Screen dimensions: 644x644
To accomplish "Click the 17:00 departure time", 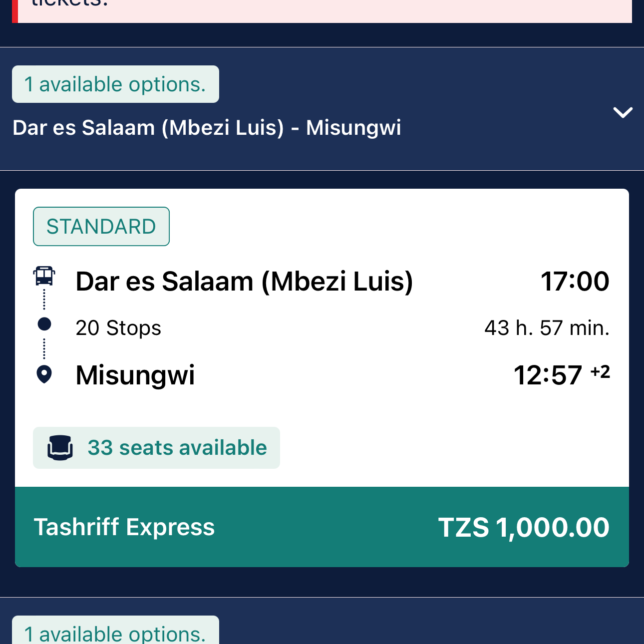I will pyautogui.click(x=575, y=281).
